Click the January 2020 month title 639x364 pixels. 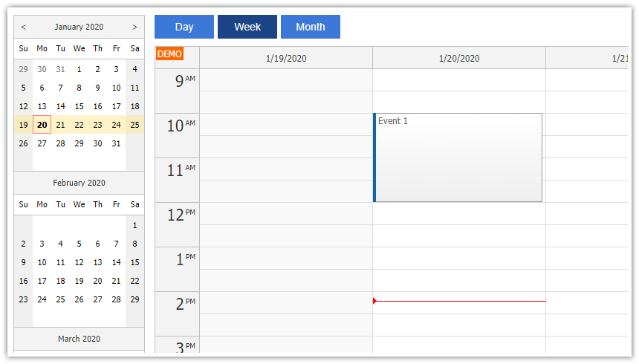(x=79, y=27)
